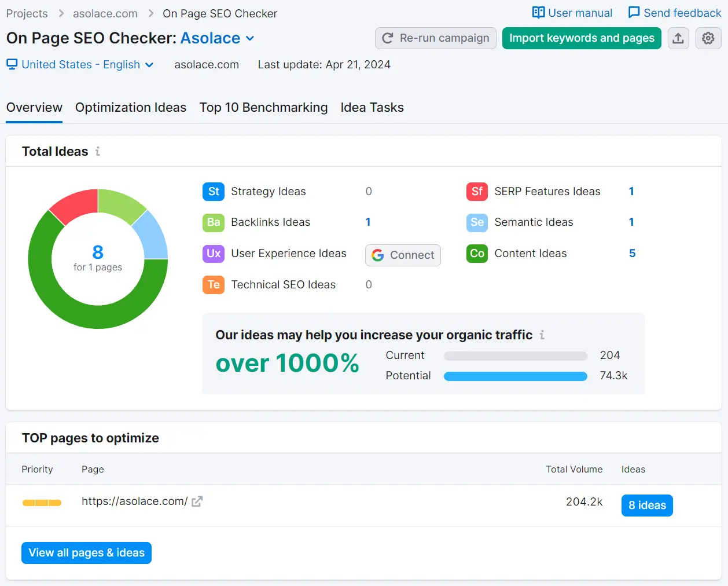This screenshot has width=728, height=586.
Task: Click the SERP Features Ideas count 1
Action: tap(631, 192)
